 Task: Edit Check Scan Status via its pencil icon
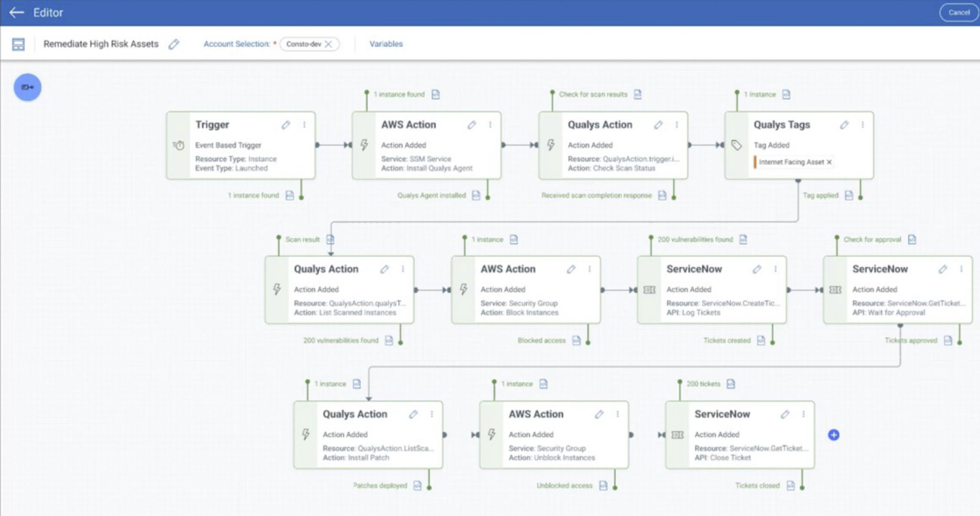click(x=659, y=124)
